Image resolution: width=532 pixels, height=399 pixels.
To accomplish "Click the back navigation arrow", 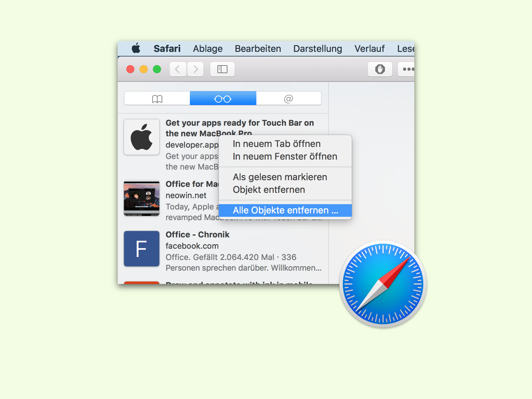I will pos(178,69).
